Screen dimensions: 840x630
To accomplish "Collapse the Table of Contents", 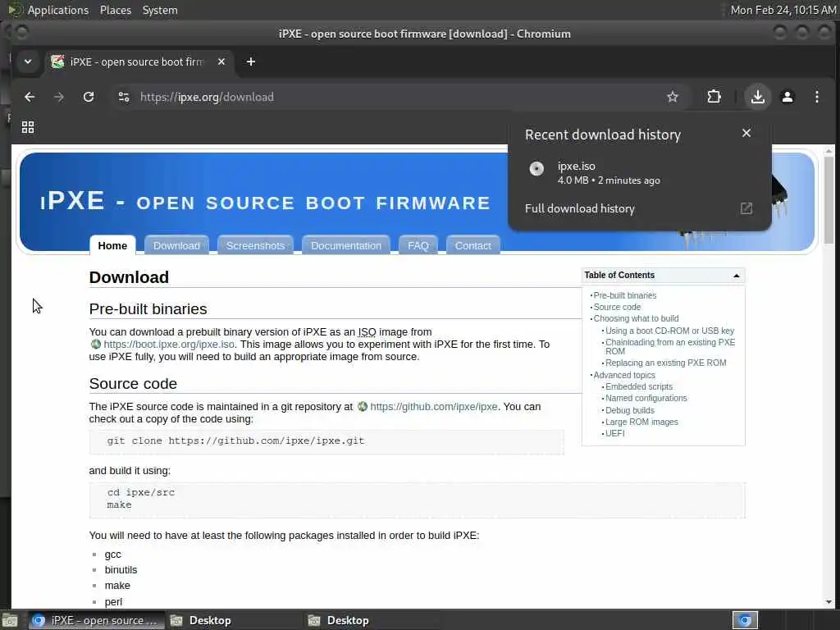I will 736,276.
